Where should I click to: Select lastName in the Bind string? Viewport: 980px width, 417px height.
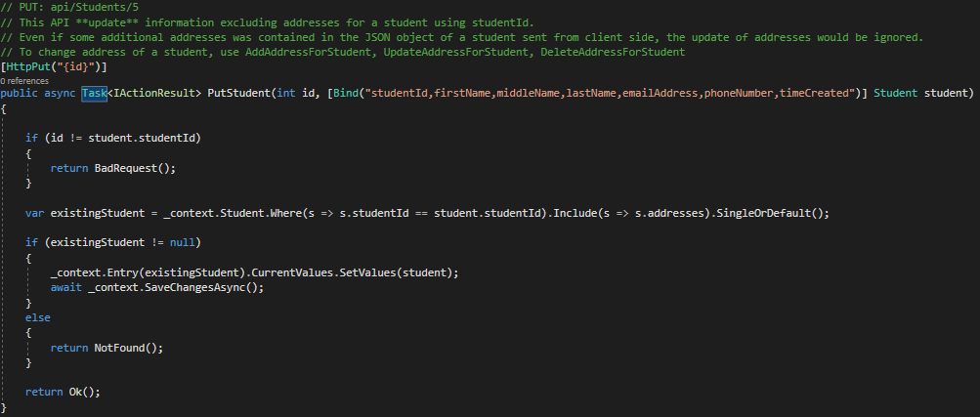click(592, 93)
